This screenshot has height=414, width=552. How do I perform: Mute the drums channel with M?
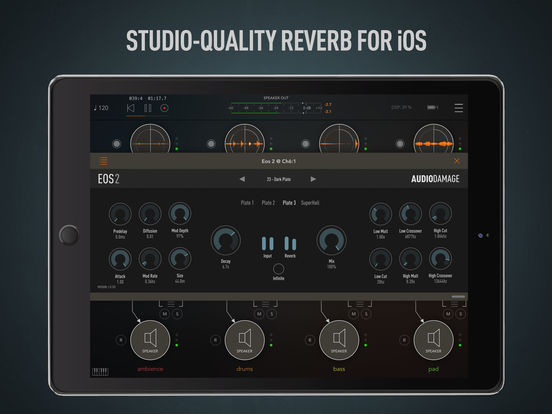click(x=259, y=314)
